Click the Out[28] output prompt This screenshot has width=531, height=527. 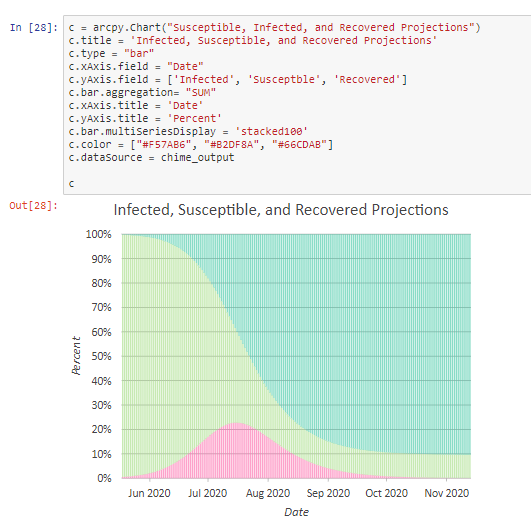[33, 206]
